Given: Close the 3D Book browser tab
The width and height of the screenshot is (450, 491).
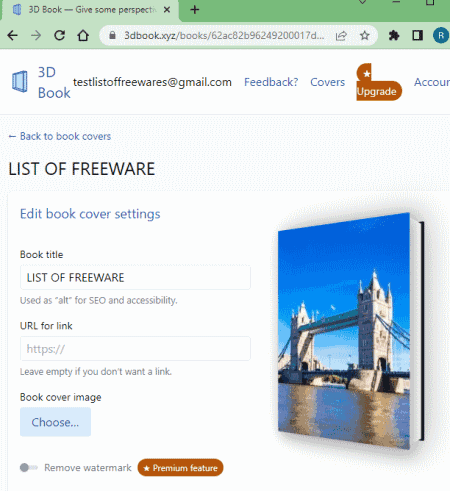Looking at the screenshot, I should click(x=167, y=10).
